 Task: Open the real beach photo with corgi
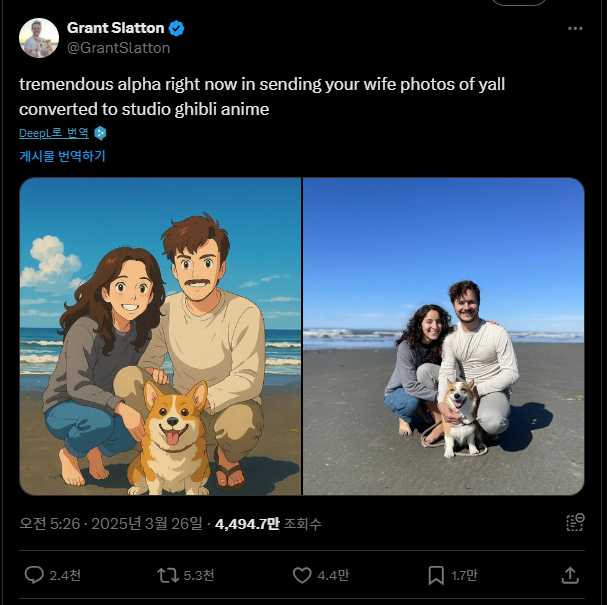click(x=443, y=336)
